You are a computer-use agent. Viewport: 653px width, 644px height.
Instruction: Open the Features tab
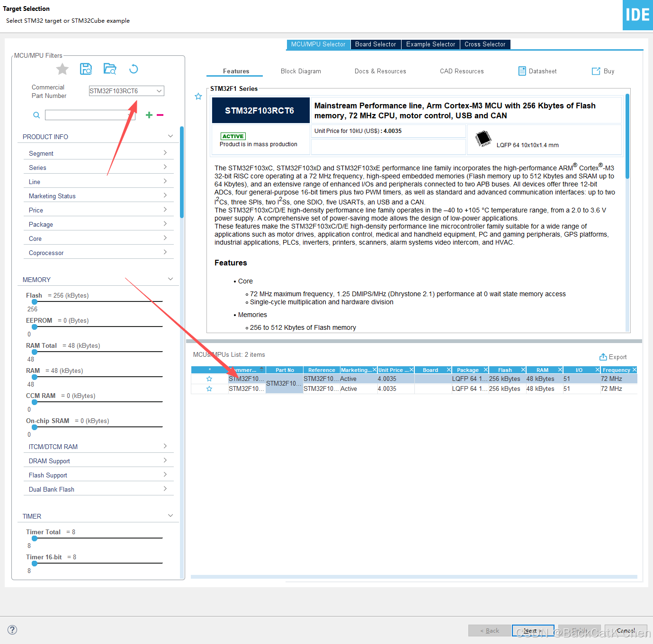point(236,71)
